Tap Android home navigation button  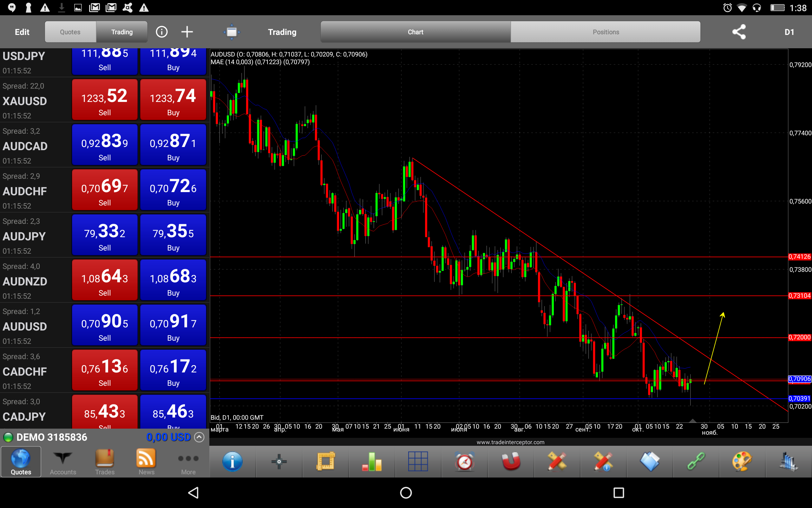coord(406,492)
